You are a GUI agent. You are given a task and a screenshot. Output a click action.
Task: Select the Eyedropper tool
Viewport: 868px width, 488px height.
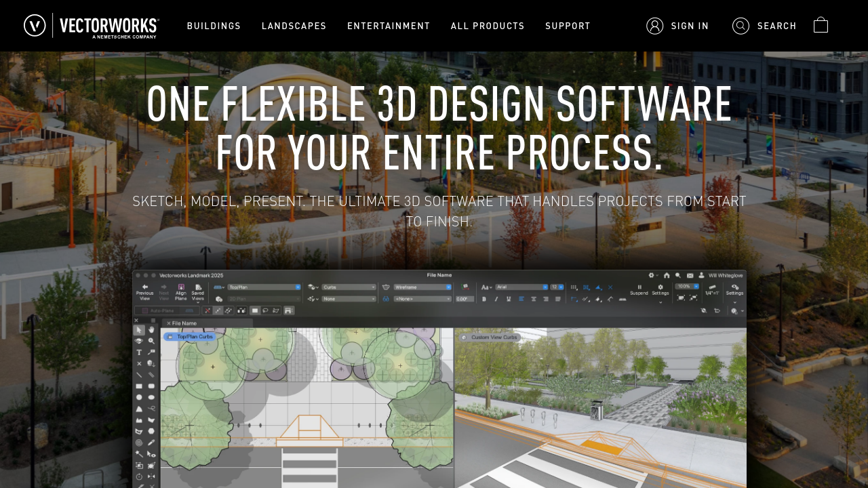click(x=151, y=442)
